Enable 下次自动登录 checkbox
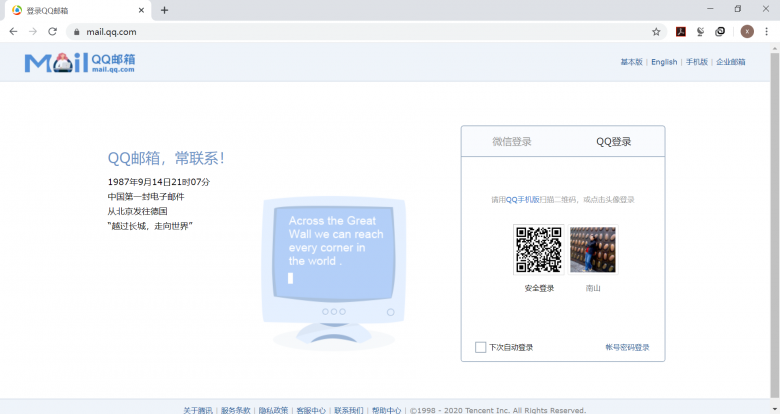The image size is (780, 414). coord(480,347)
